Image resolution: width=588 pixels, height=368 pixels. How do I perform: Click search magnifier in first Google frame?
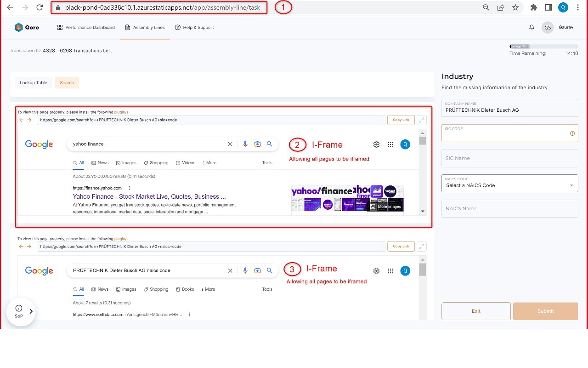pos(270,144)
